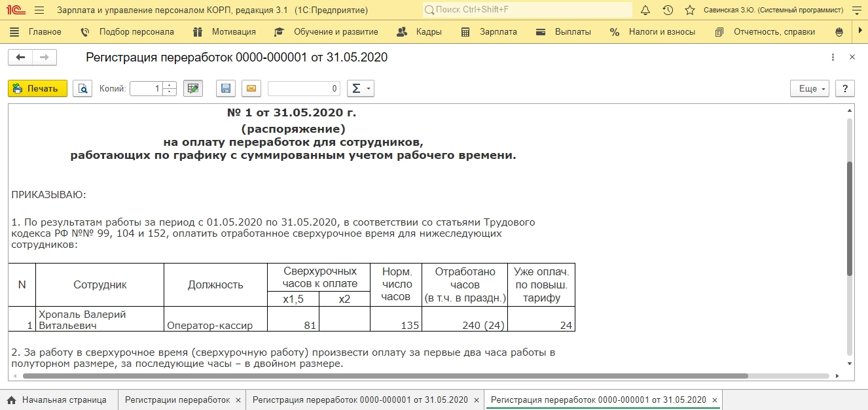This screenshot has width=868, height=410.
Task: Send document by email envelope icon
Action: pos(251,88)
